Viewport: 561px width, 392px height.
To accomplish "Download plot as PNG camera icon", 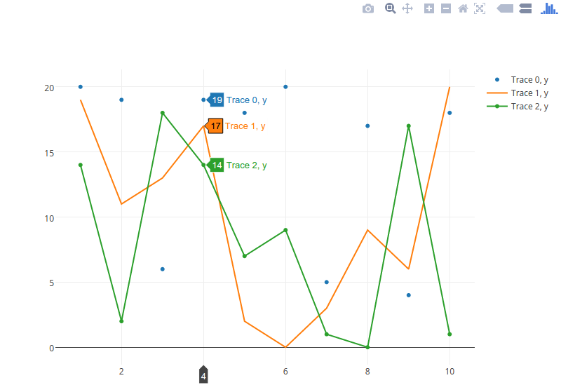I will (368, 8).
